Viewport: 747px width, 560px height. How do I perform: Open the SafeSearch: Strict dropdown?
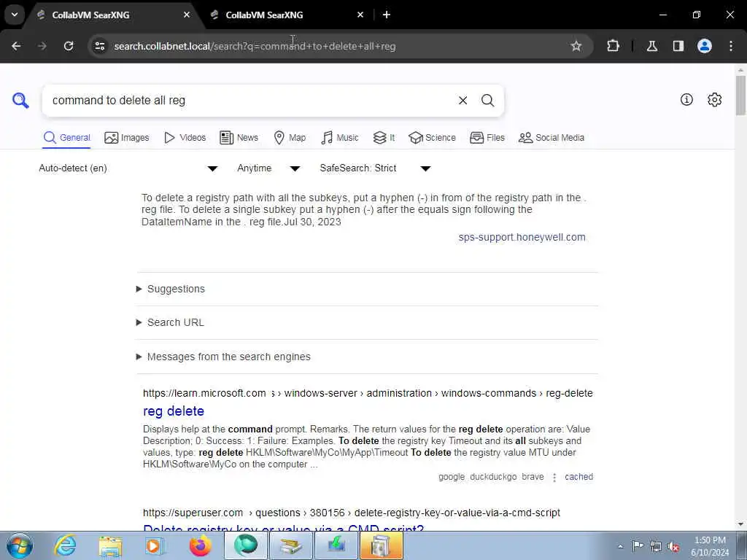(376, 168)
